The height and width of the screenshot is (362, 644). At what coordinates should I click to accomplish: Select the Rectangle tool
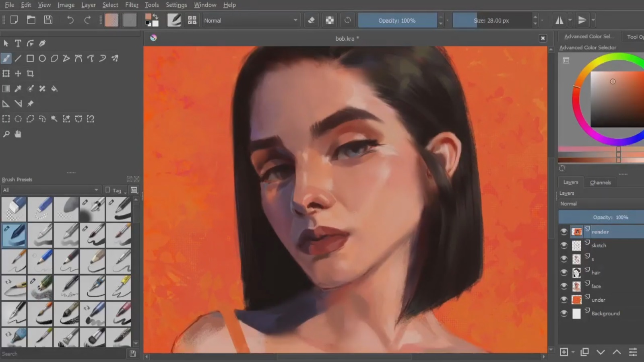30,58
